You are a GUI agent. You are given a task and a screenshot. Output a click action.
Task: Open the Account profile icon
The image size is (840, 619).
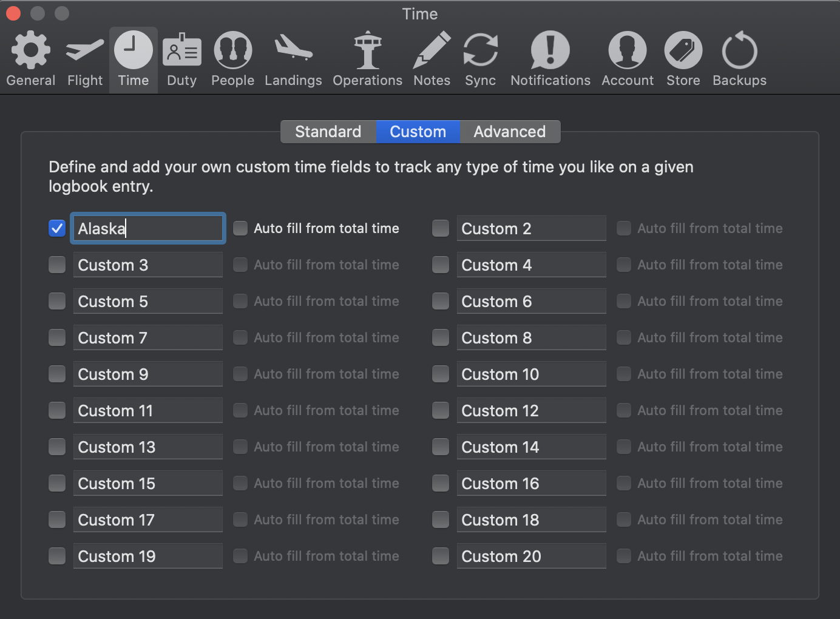point(628,50)
